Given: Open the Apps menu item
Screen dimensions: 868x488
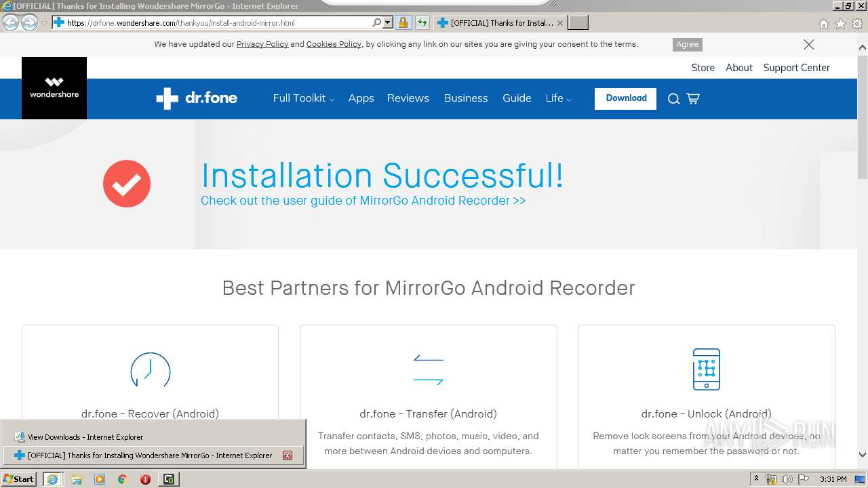Looking at the screenshot, I should click(x=361, y=98).
